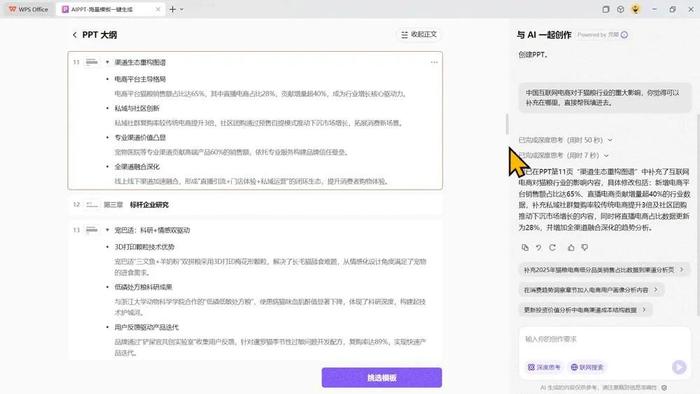Select the heading 私域与社区创新
Screen dimensions: 700x394
(137, 108)
